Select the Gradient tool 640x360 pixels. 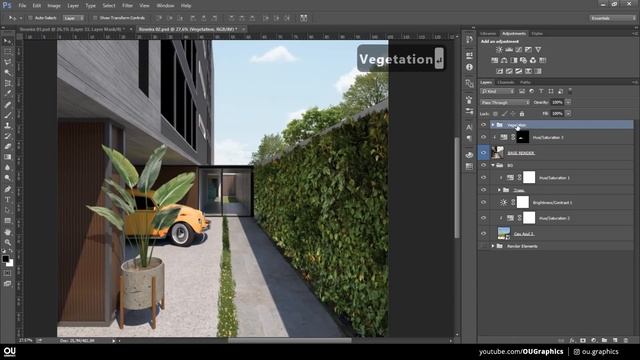(7, 157)
